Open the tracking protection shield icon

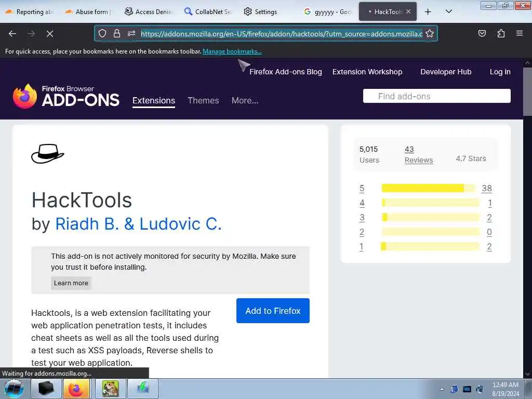point(102,33)
